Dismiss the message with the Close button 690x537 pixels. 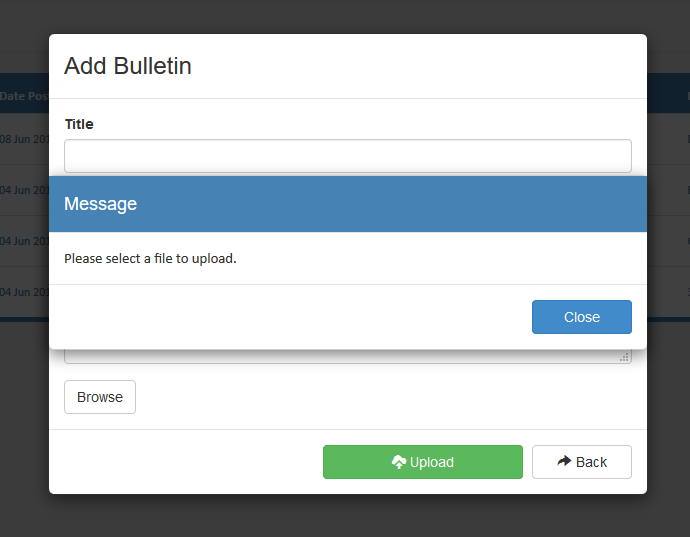[582, 317]
